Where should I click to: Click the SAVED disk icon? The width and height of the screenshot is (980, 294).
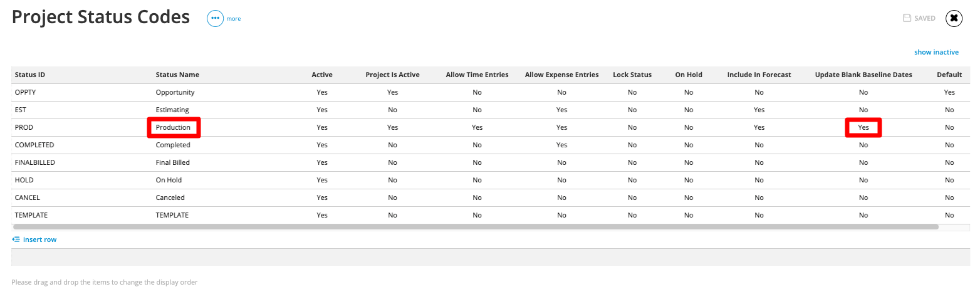tap(906, 18)
